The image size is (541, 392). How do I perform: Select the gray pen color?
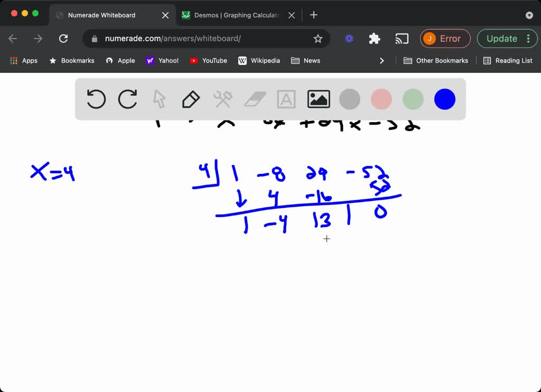pyautogui.click(x=349, y=99)
